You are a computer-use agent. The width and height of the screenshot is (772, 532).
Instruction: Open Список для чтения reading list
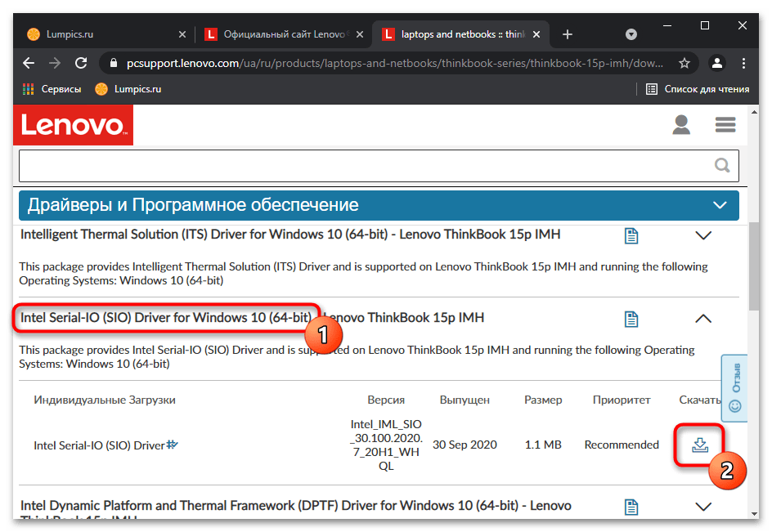(x=697, y=89)
